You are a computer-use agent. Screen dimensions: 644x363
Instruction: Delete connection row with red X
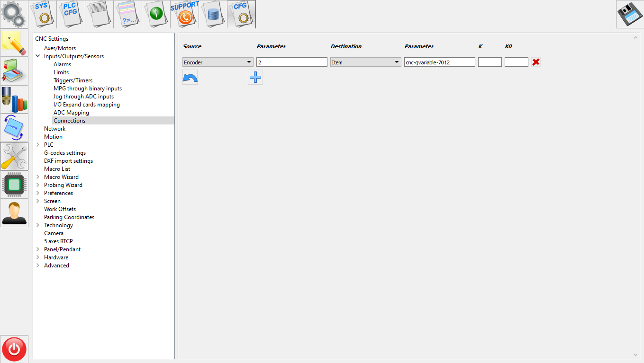point(536,62)
